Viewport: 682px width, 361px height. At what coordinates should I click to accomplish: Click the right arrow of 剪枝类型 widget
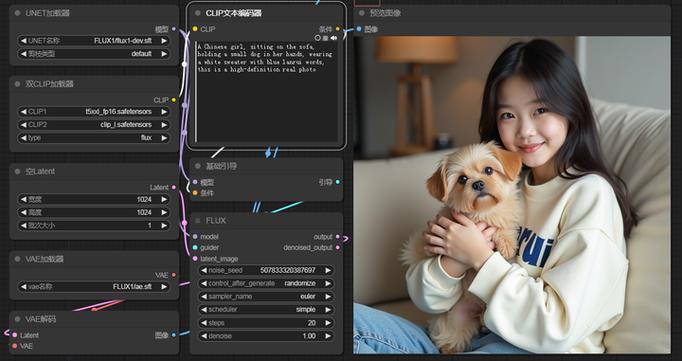(x=164, y=54)
